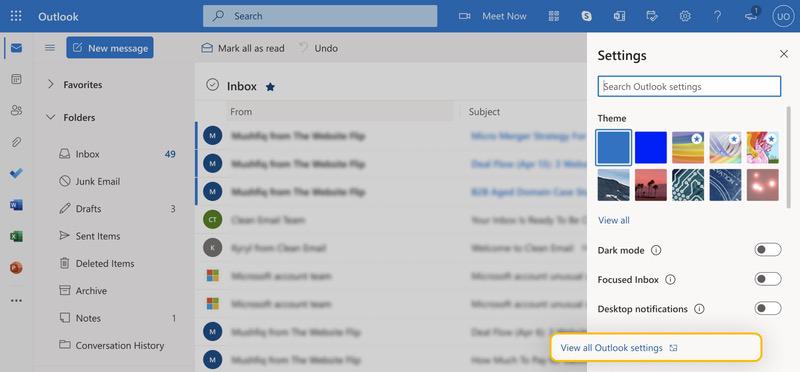This screenshot has height=372, width=800.
Task: Select the blueprint theme
Action: [725, 185]
